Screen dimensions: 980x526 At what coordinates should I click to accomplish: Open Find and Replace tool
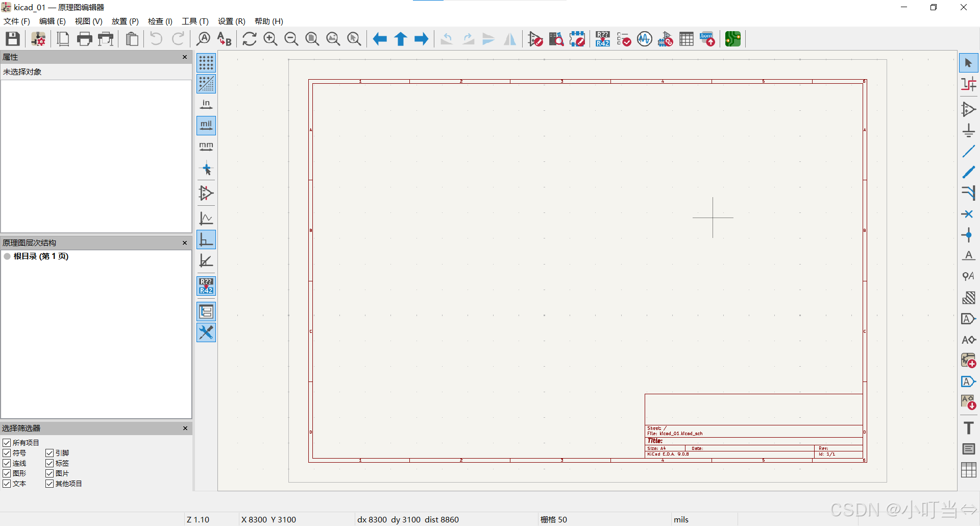tap(224, 39)
